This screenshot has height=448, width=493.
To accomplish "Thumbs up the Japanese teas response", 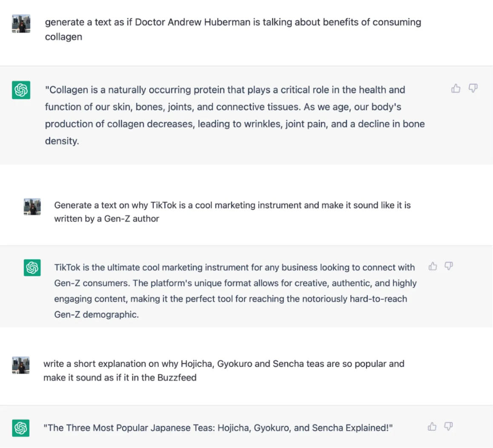I will pyautogui.click(x=432, y=427).
